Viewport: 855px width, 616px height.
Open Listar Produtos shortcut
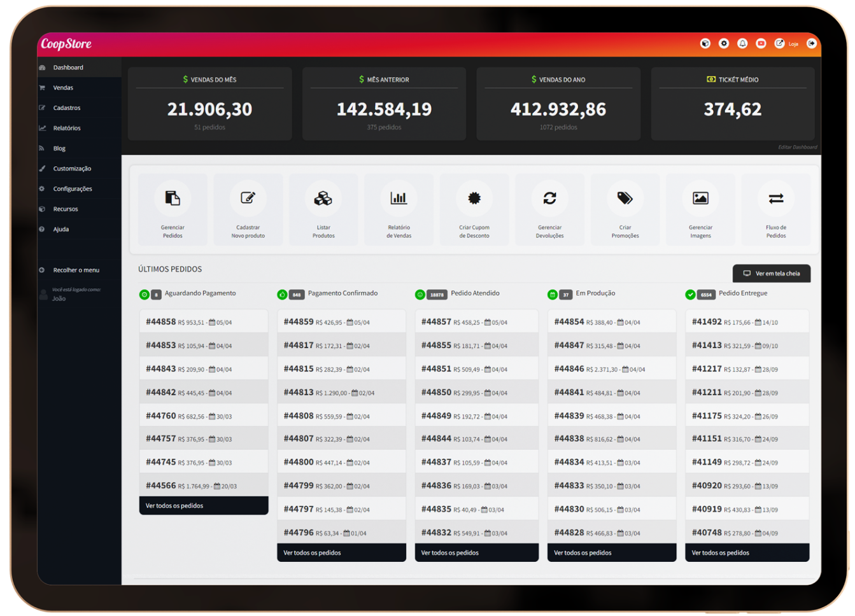coord(323,209)
